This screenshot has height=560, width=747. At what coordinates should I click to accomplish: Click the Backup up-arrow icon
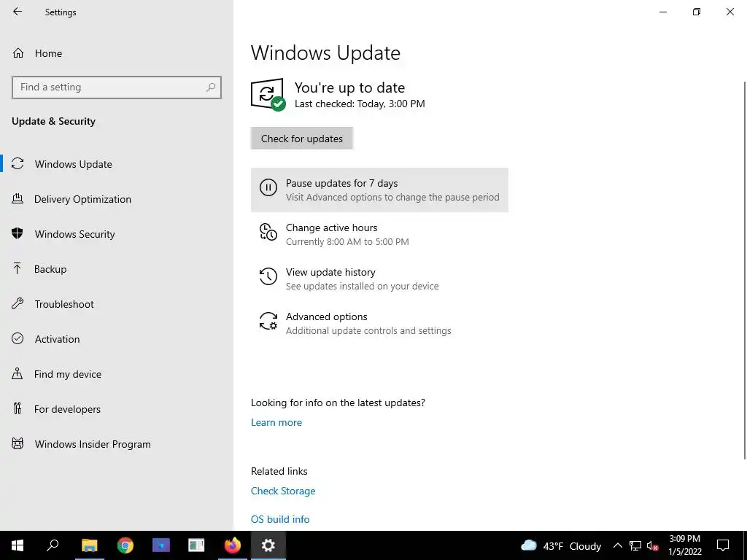click(18, 269)
